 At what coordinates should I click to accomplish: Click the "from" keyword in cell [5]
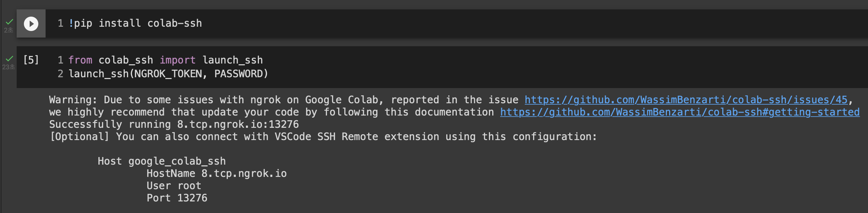point(80,60)
